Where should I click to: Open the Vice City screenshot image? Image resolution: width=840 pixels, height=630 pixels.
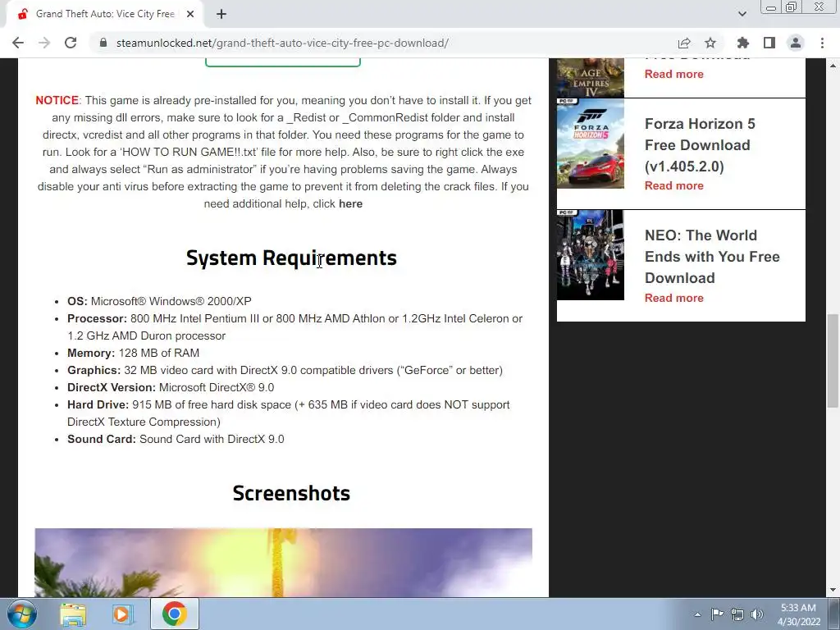coord(283,563)
